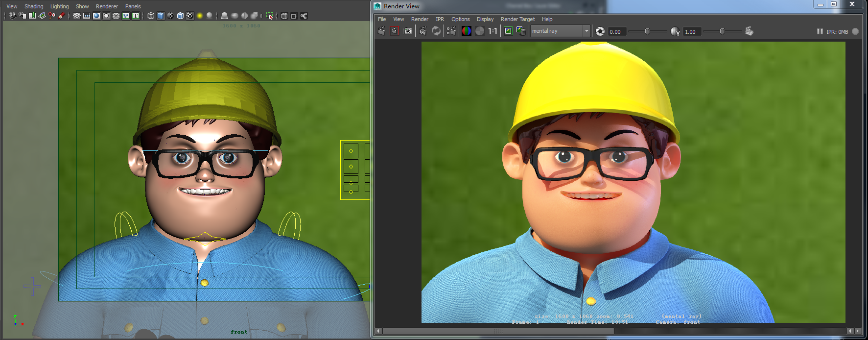Open the Shading menu

(x=34, y=6)
